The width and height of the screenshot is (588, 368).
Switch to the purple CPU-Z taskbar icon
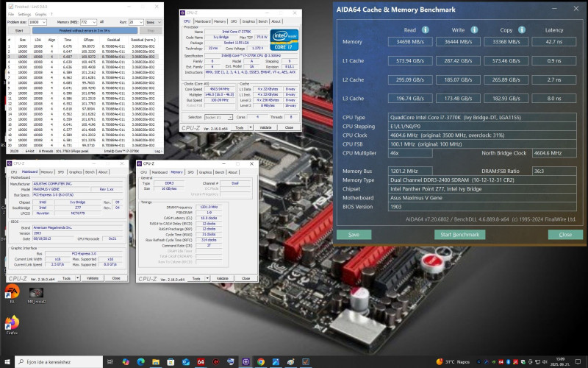(245, 361)
